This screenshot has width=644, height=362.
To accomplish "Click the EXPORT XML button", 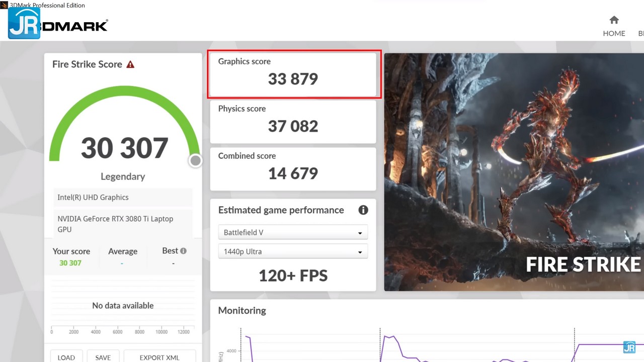I will tap(159, 357).
